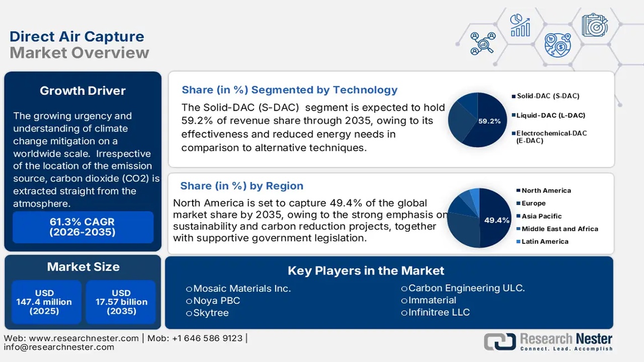Click the clipboard target hexagon icon
Viewport: 644px width, 362px height.
point(595,24)
